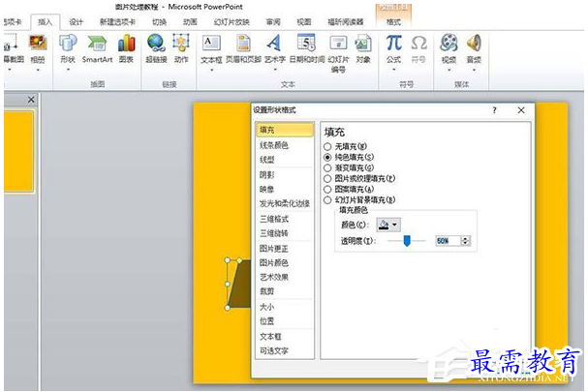Image resolution: width=588 pixels, height=392 pixels.
Task: Select 大小 size category
Action: [284, 307]
